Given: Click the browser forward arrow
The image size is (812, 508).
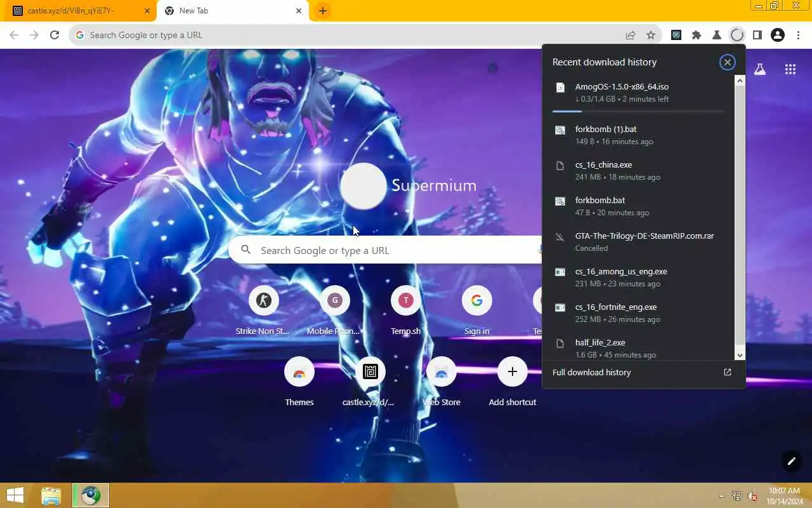Looking at the screenshot, I should (34, 35).
